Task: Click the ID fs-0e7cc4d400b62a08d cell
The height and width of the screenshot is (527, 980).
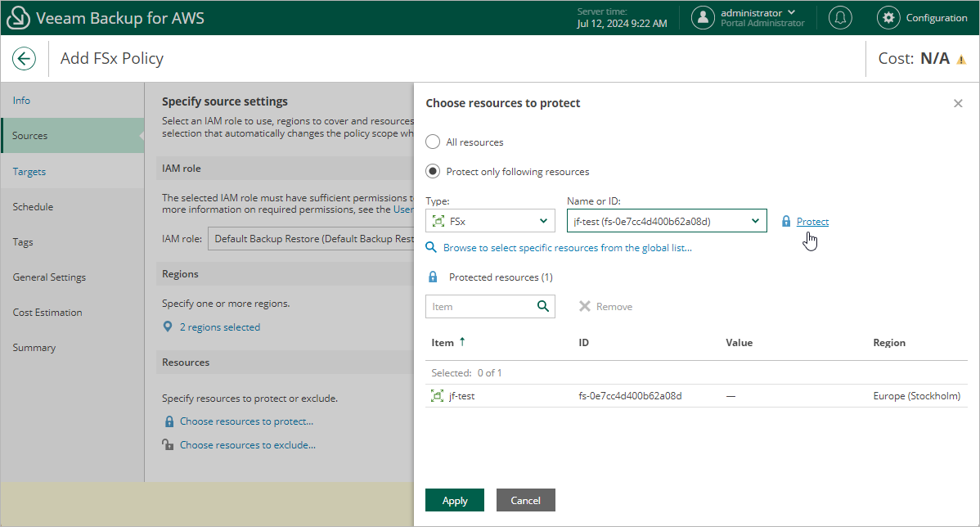Action: click(630, 396)
